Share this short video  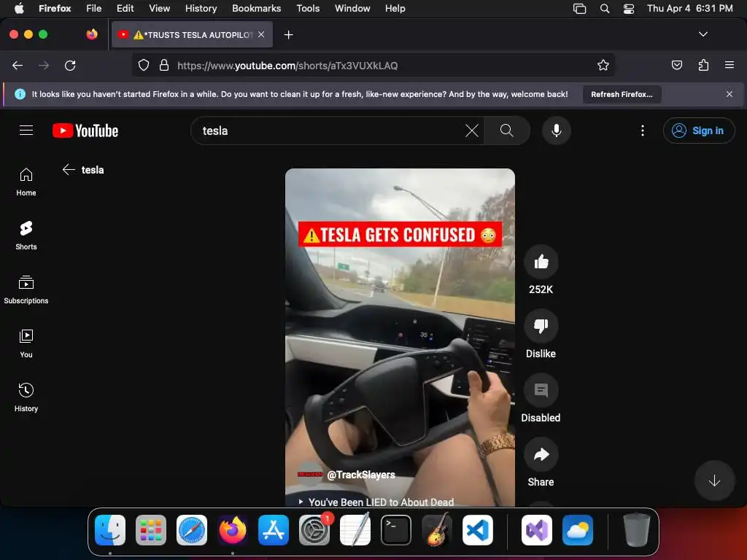coord(541,454)
